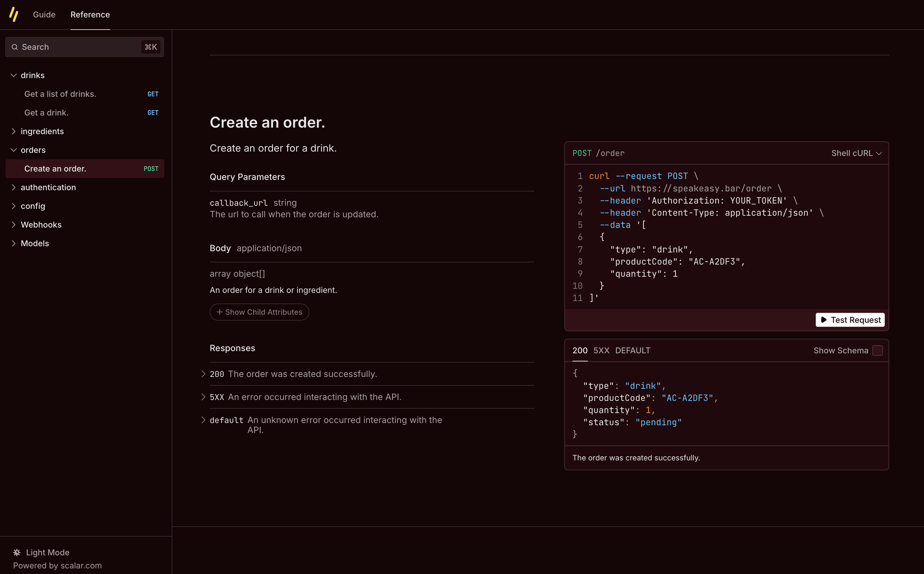Image resolution: width=924 pixels, height=574 pixels.
Task: Click Show Child Attributes button
Action: 259,312
